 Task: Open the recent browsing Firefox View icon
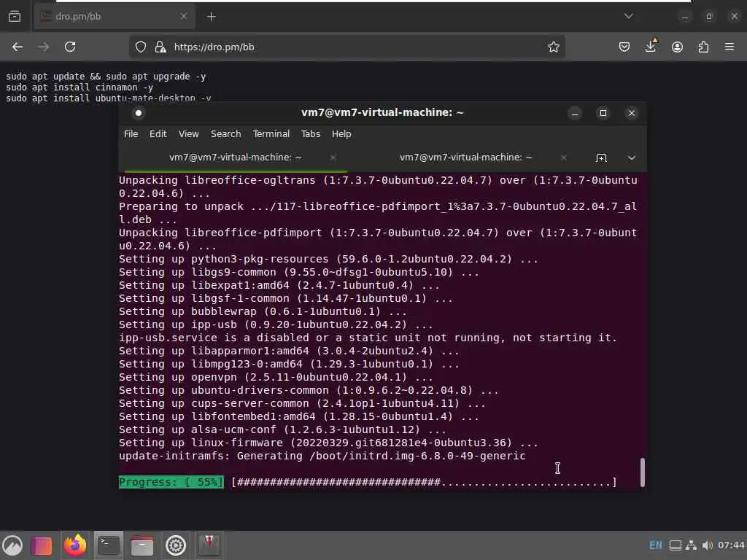coord(15,17)
